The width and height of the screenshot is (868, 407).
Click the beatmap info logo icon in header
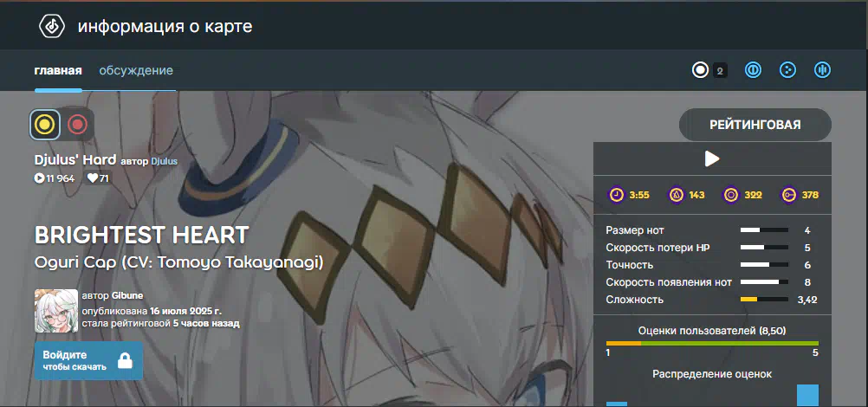pyautogui.click(x=52, y=26)
